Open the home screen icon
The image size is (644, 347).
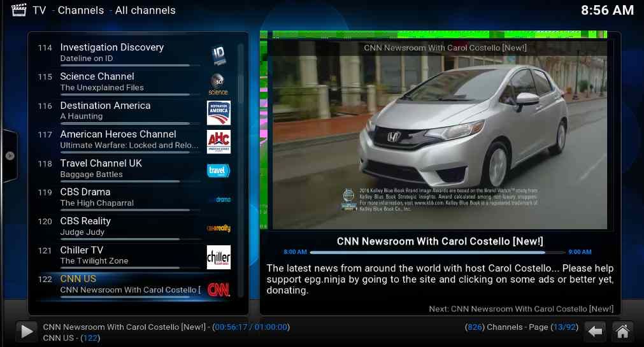[622, 331]
